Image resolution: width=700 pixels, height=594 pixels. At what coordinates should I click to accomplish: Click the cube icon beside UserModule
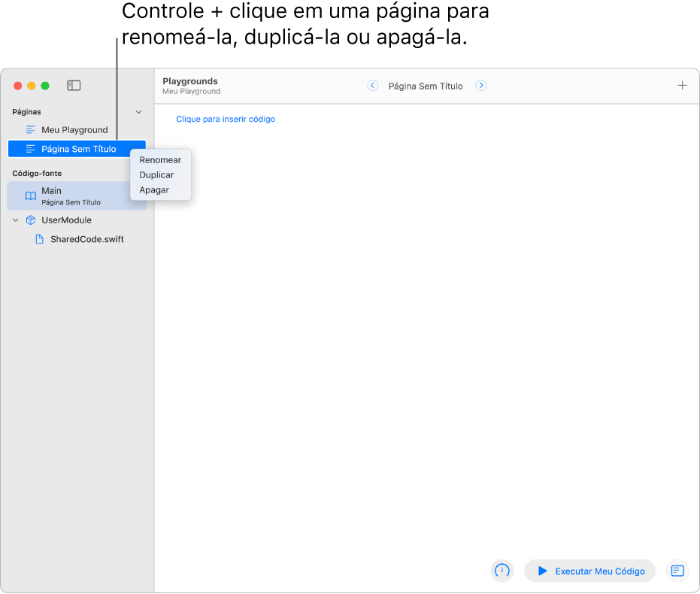tap(30, 220)
